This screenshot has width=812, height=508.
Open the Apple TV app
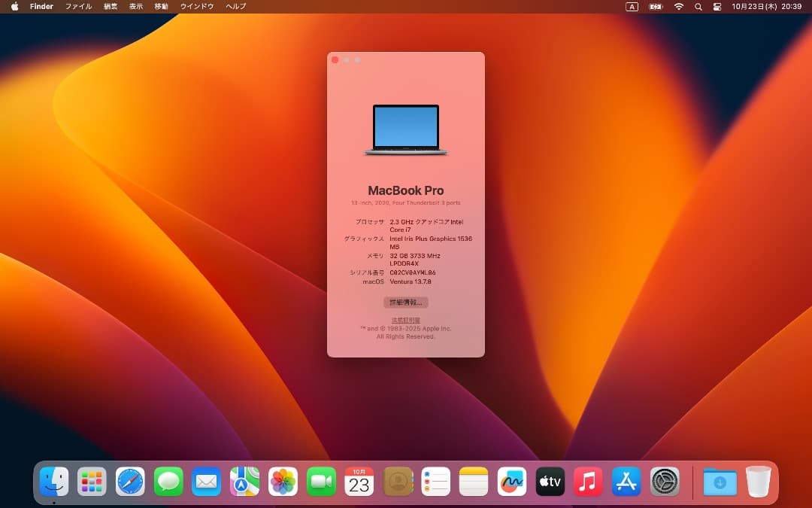point(550,481)
